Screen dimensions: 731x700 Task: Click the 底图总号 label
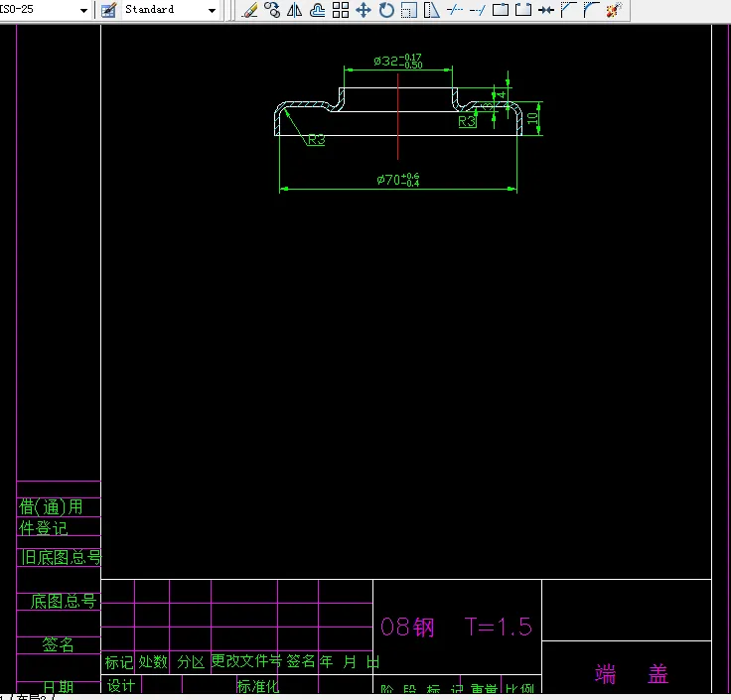pyautogui.click(x=64, y=601)
